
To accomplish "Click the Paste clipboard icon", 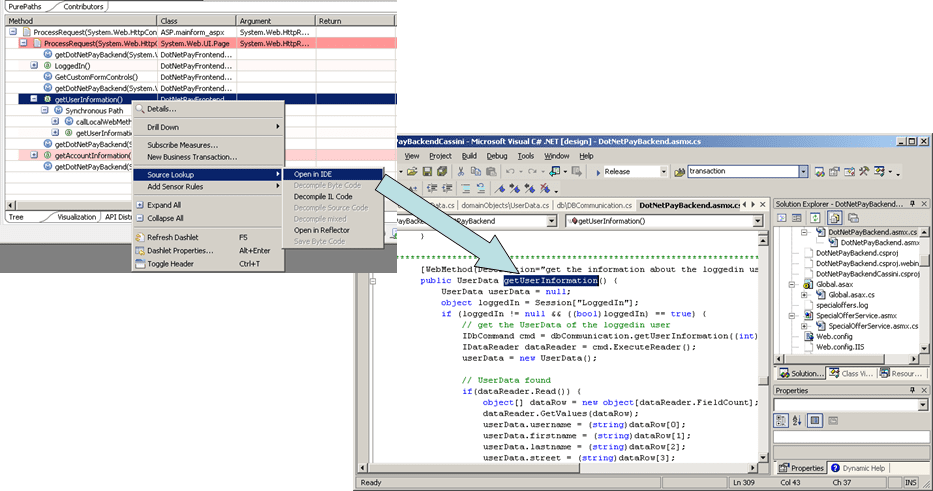I will pyautogui.click(x=491, y=171).
